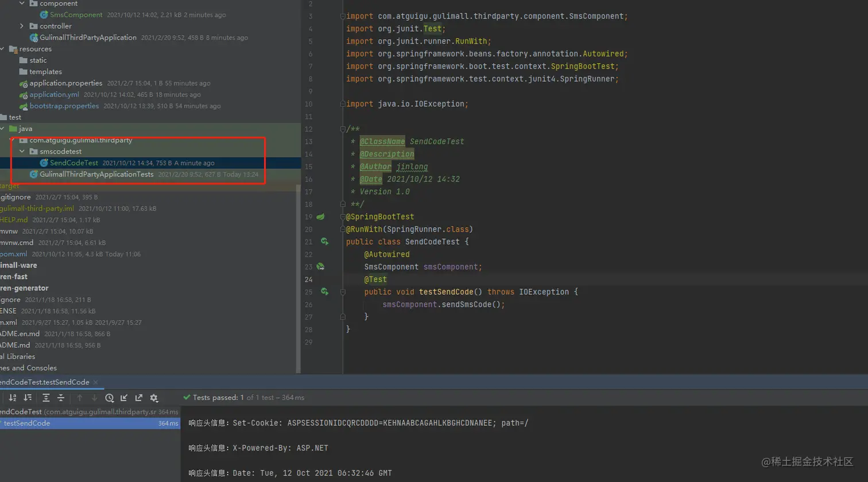Viewport: 868px width, 482px height.
Task: Click the import tests icon
Action: (124, 398)
